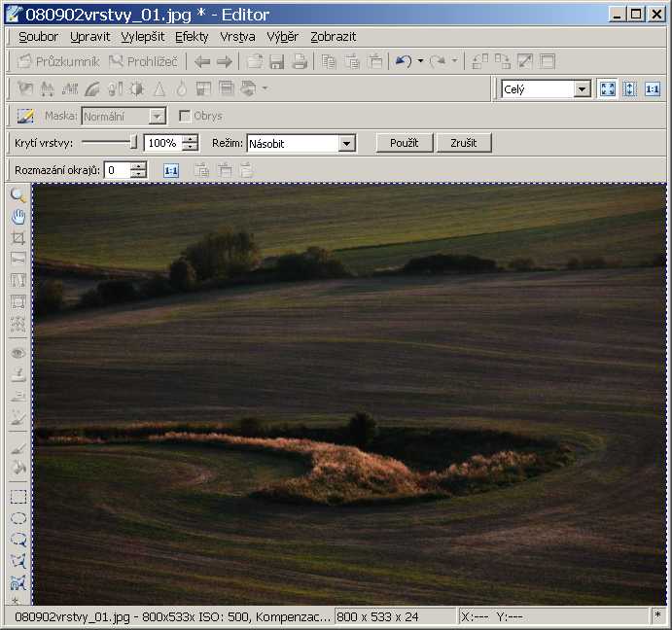Select the Crop tool
The image size is (672, 630).
tap(18, 237)
